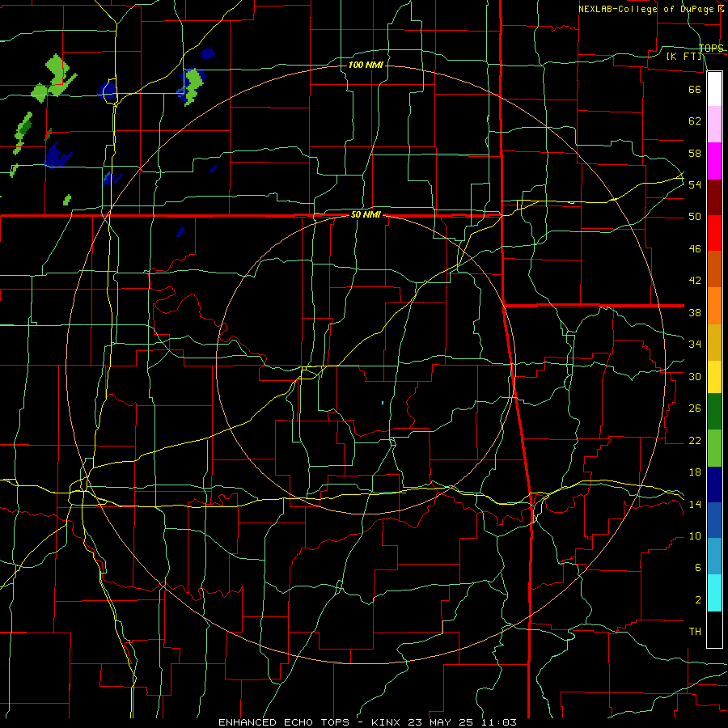Click the legend value 22
This screenshot has height=728, width=728.
click(x=695, y=440)
